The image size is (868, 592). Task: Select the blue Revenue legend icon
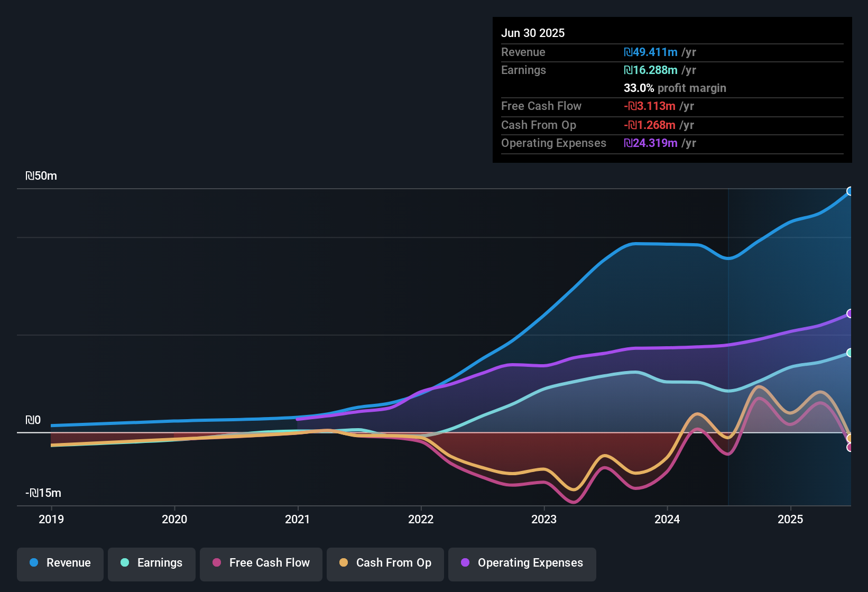[x=34, y=563]
